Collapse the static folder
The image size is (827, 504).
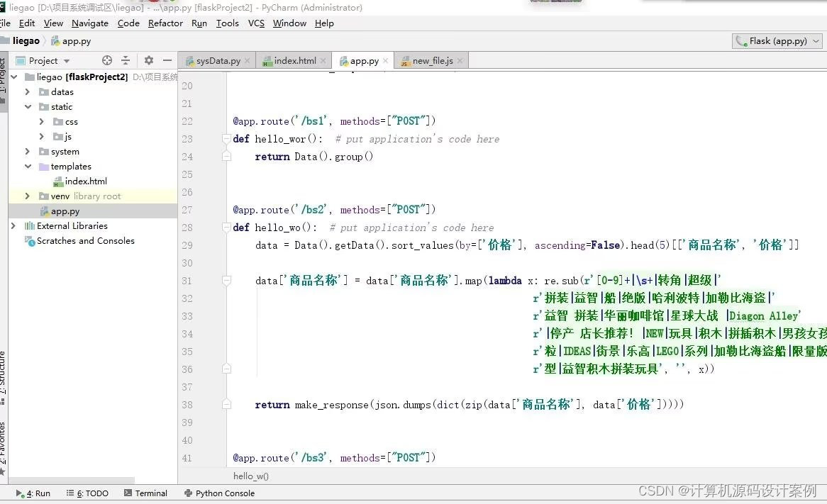[x=28, y=106]
